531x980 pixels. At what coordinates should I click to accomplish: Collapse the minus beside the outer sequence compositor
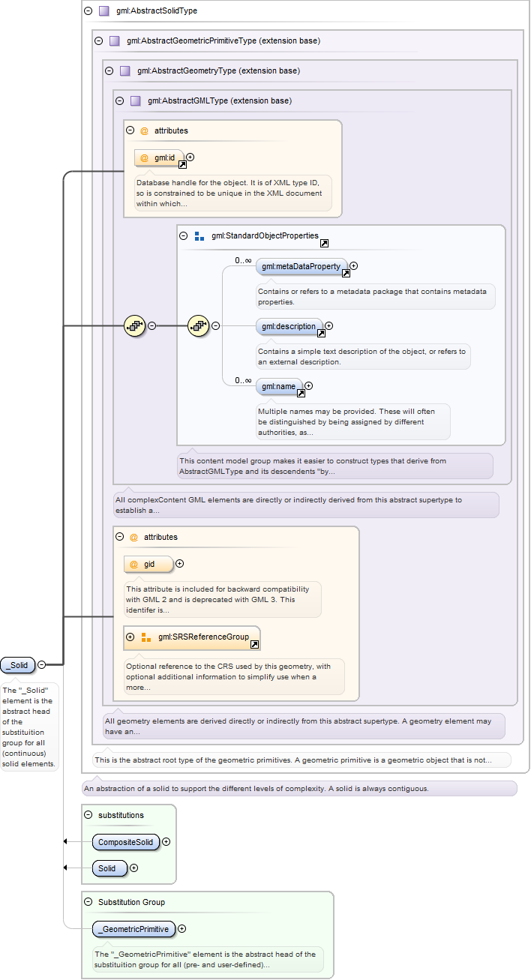(152, 325)
